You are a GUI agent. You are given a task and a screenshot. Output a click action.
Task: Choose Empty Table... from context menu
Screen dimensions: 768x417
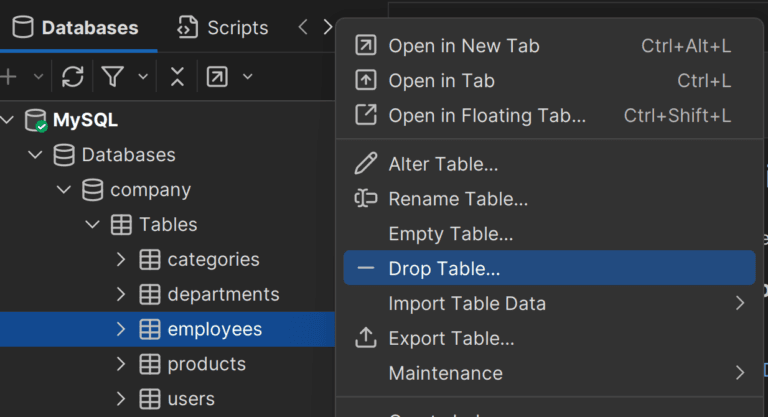[x=549, y=233]
